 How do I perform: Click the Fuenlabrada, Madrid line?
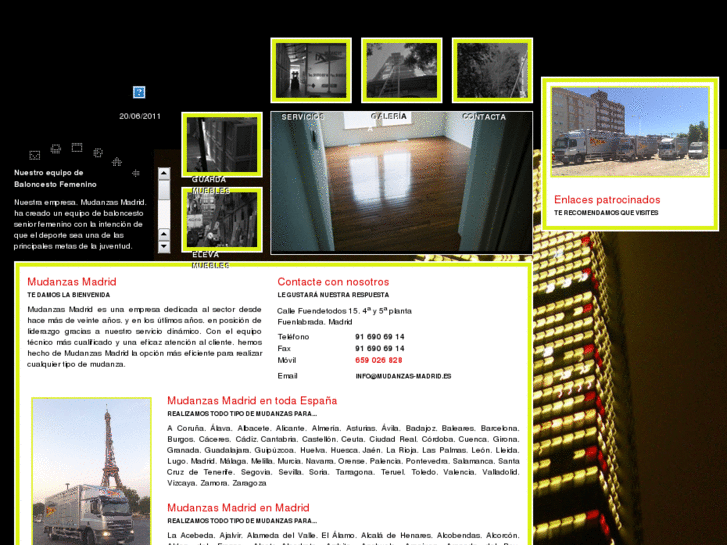315,322
